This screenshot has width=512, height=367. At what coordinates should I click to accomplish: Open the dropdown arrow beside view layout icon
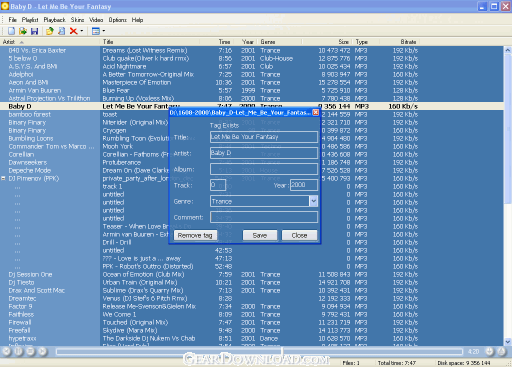pyautogui.click(x=104, y=31)
